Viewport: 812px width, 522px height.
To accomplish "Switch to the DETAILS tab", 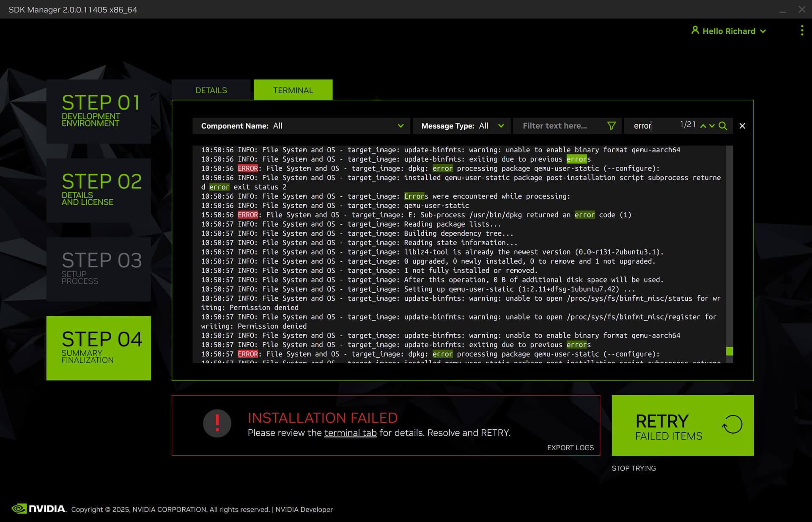I will (x=211, y=90).
